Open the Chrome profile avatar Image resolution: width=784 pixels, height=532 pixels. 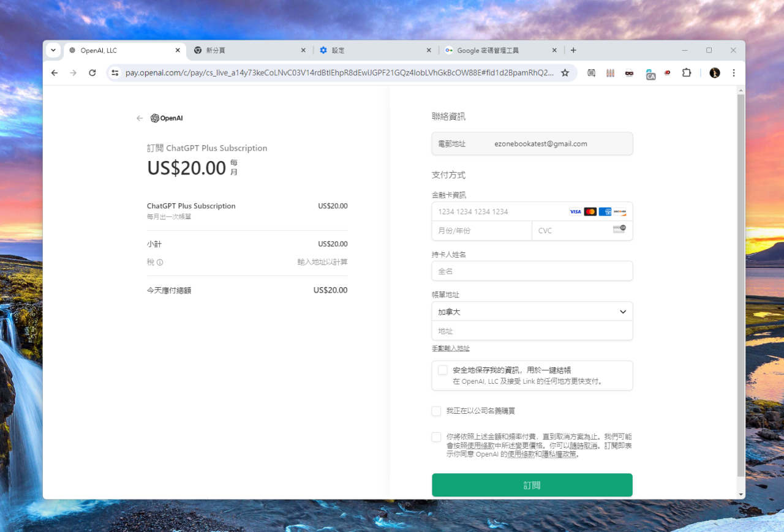714,72
